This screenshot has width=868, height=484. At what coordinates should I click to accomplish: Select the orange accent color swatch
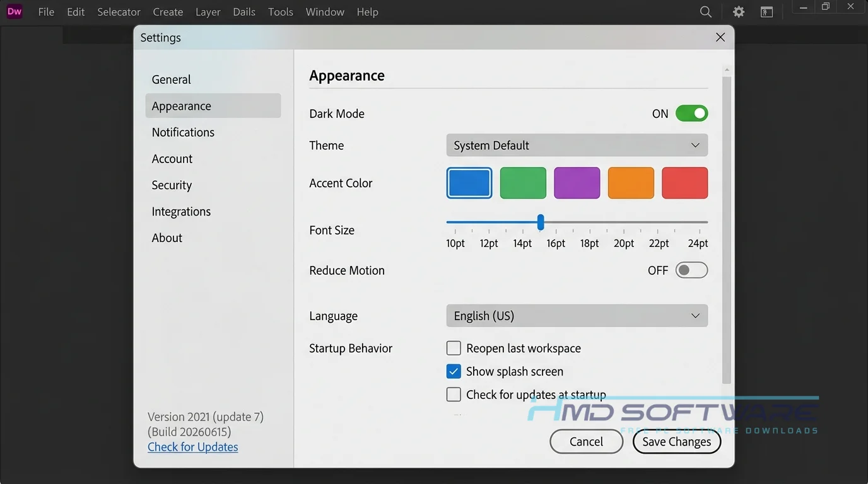[x=631, y=183]
